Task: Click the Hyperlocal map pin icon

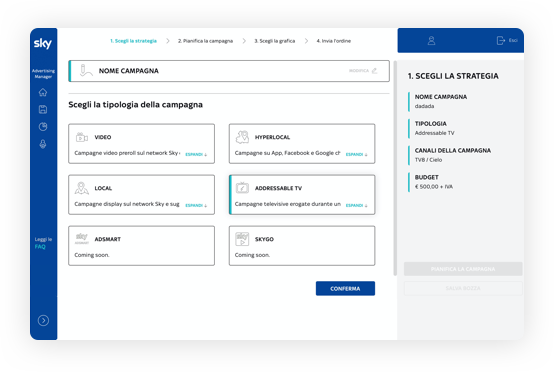Action: (242, 137)
